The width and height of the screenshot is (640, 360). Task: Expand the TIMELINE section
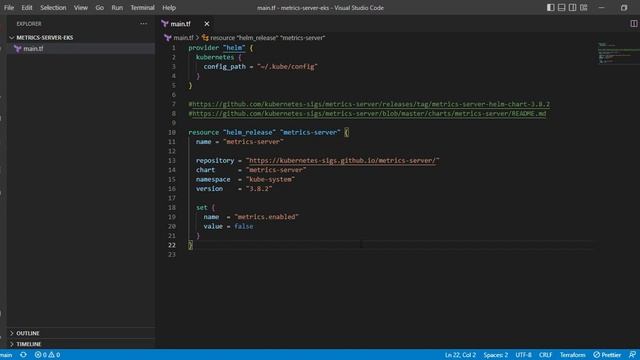[x=29, y=344]
